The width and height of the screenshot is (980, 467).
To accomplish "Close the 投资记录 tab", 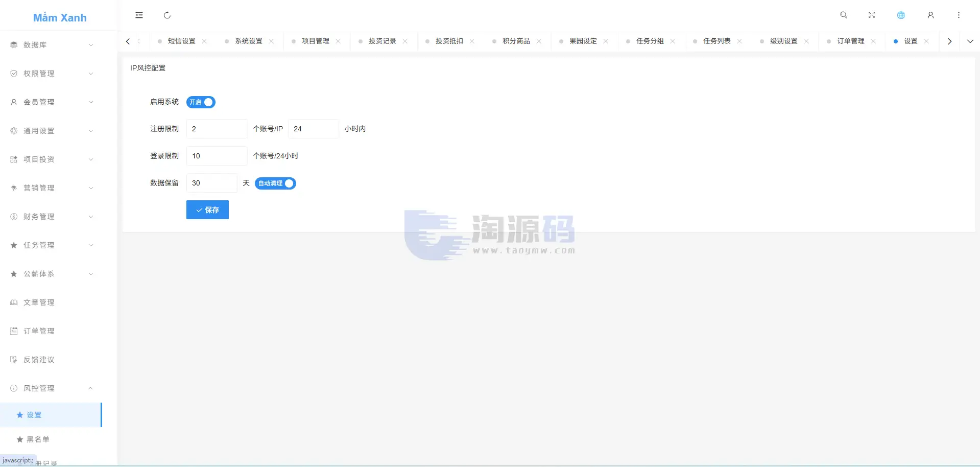I will tap(405, 41).
